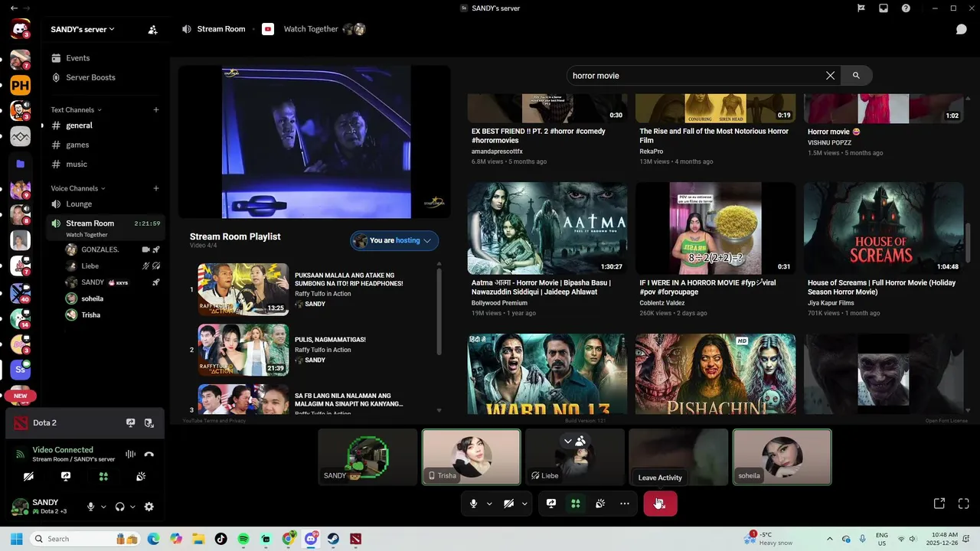The image size is (980, 551).
Task: Create a text channel with the plus icon
Action: click(x=156, y=110)
